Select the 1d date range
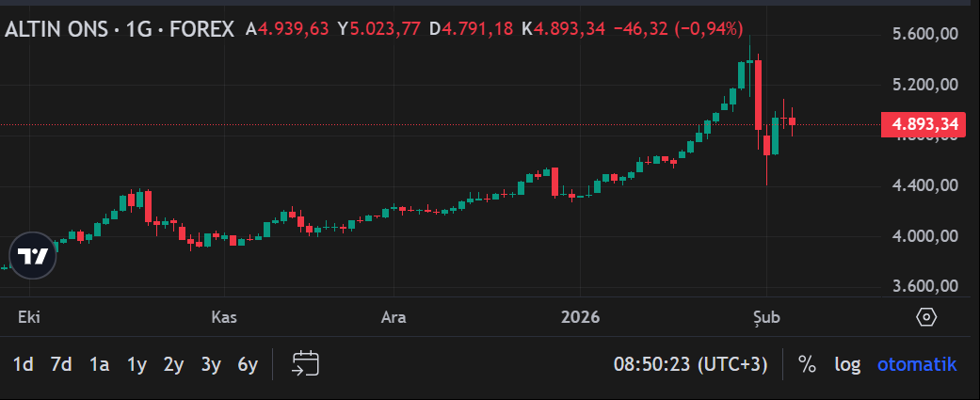 click(24, 364)
